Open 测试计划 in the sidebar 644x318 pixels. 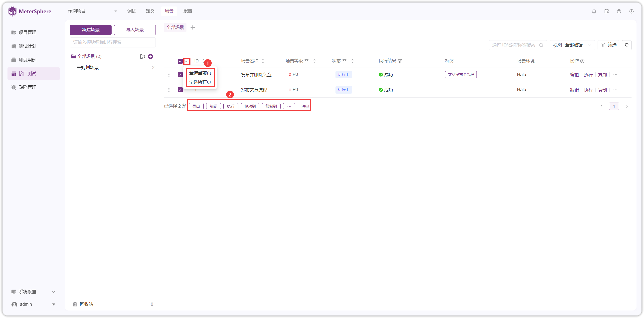click(x=33, y=46)
